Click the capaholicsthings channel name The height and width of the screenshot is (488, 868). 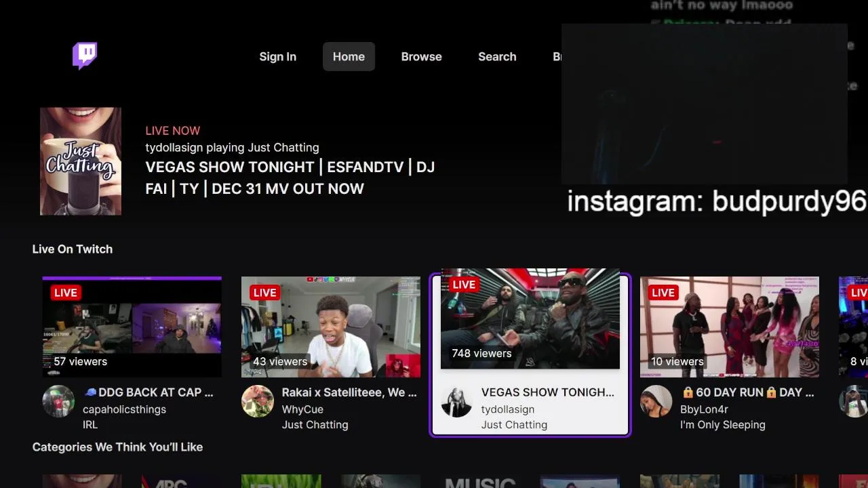click(x=124, y=409)
